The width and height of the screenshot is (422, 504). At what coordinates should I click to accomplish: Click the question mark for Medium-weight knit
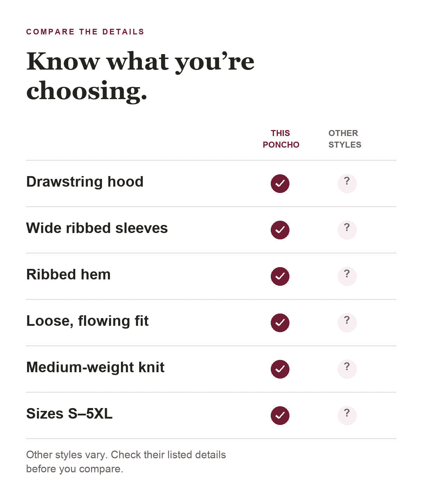pos(347,369)
